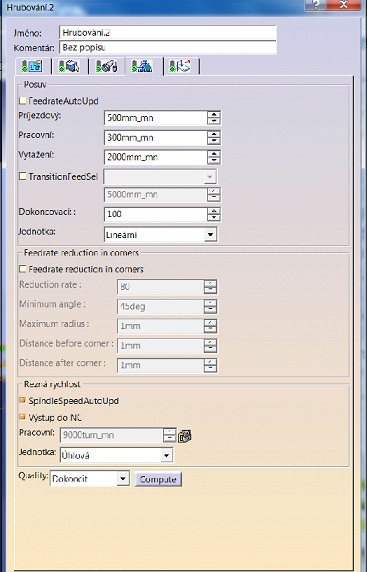
Task: Click the Příjezdový value spinner arrows
Action: tap(214, 118)
